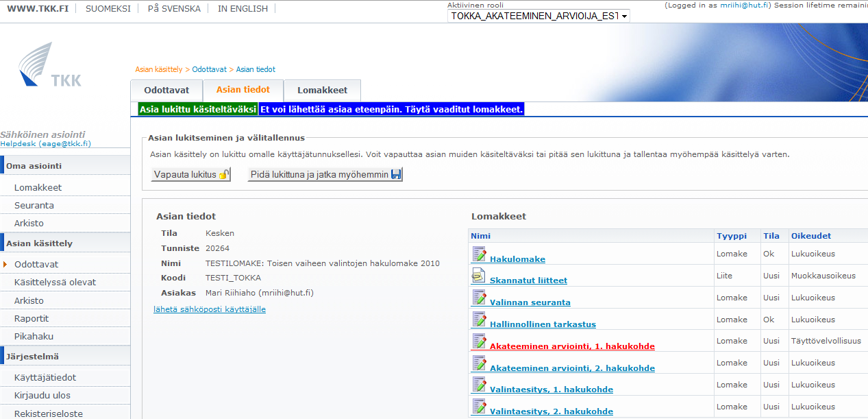
Task: Open Käsittelyssä olevat in sidebar
Action: click(55, 282)
